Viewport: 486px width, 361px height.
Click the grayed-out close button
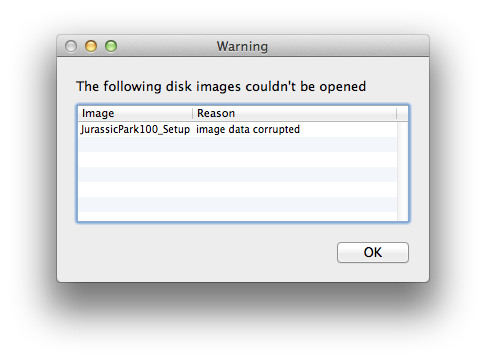tap(71, 46)
